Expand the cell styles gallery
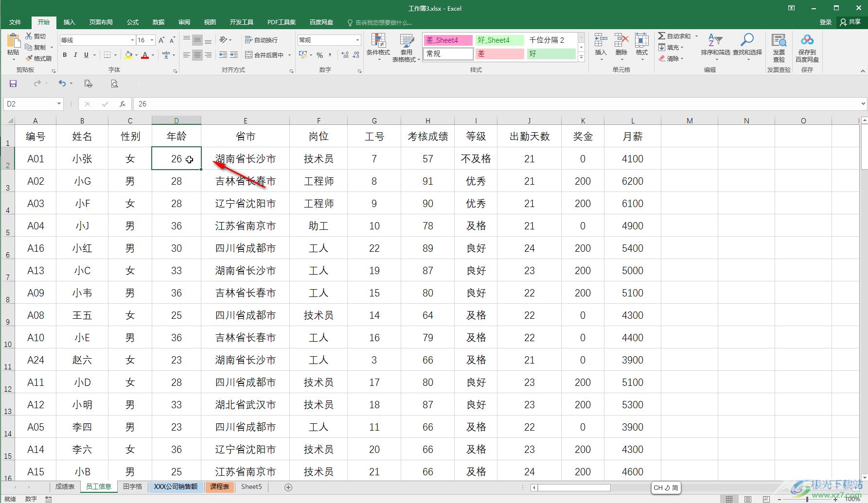 [581, 57]
